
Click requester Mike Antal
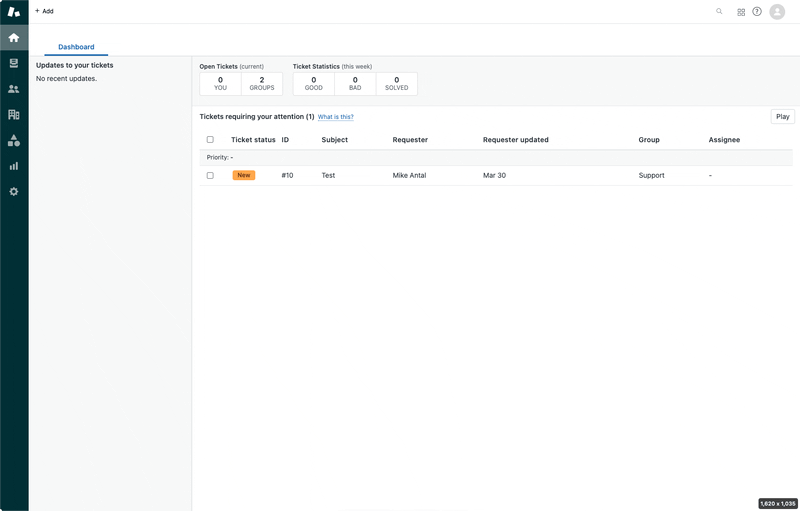coord(409,175)
